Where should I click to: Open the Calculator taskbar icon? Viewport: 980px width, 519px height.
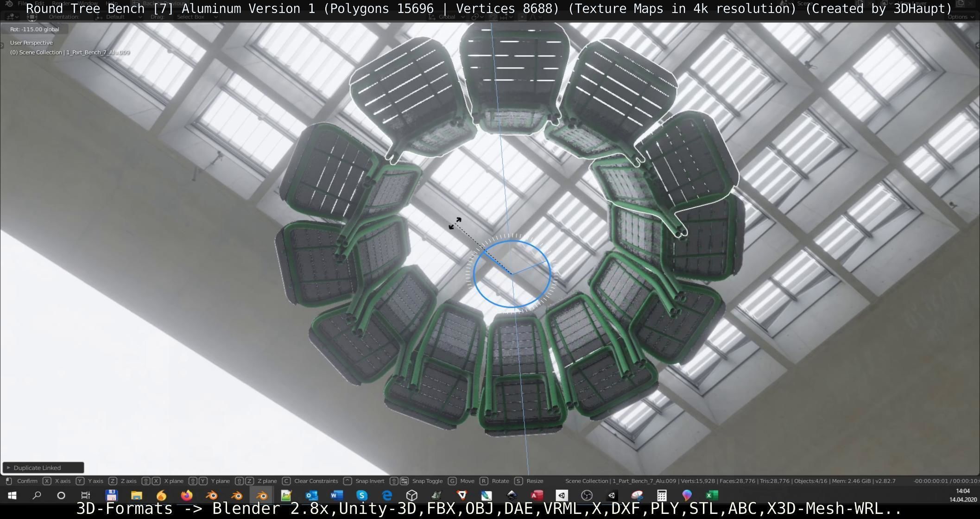[662, 495]
